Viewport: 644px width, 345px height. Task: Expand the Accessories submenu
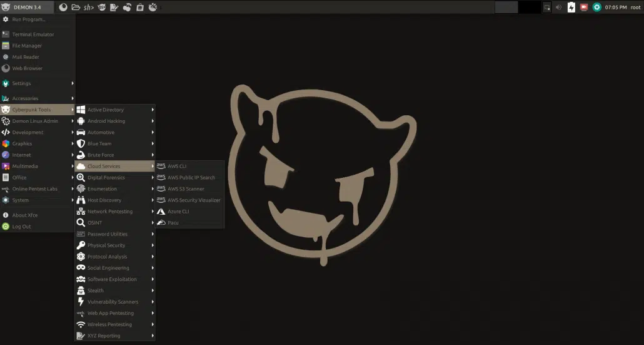click(38, 98)
